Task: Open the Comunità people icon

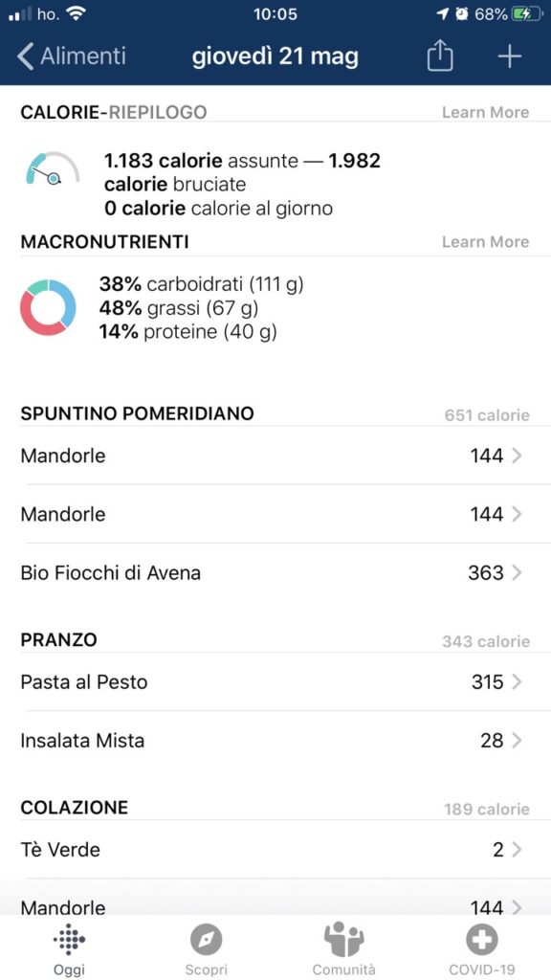Action: [343, 940]
